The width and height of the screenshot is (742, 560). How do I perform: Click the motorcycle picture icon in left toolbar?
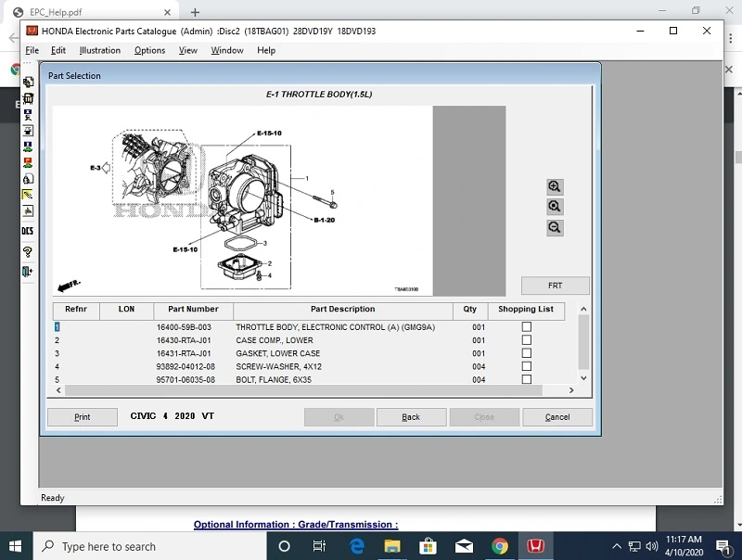28,211
